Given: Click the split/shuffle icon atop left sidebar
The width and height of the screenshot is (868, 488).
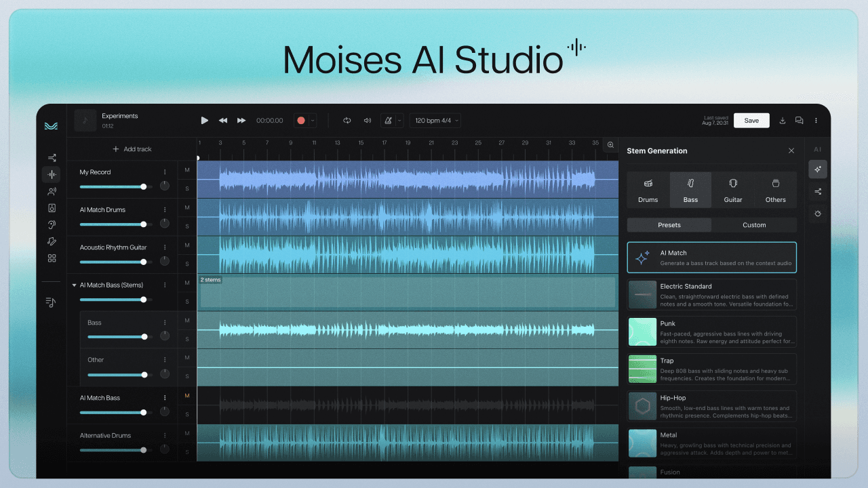Looking at the screenshot, I should (x=52, y=158).
